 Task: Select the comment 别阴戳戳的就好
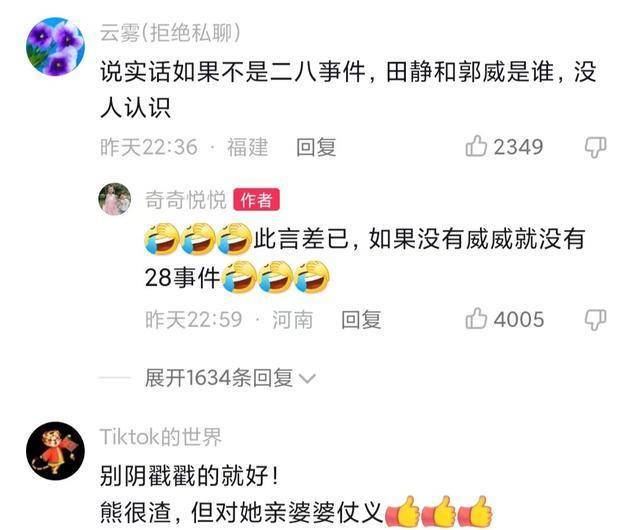tap(189, 476)
